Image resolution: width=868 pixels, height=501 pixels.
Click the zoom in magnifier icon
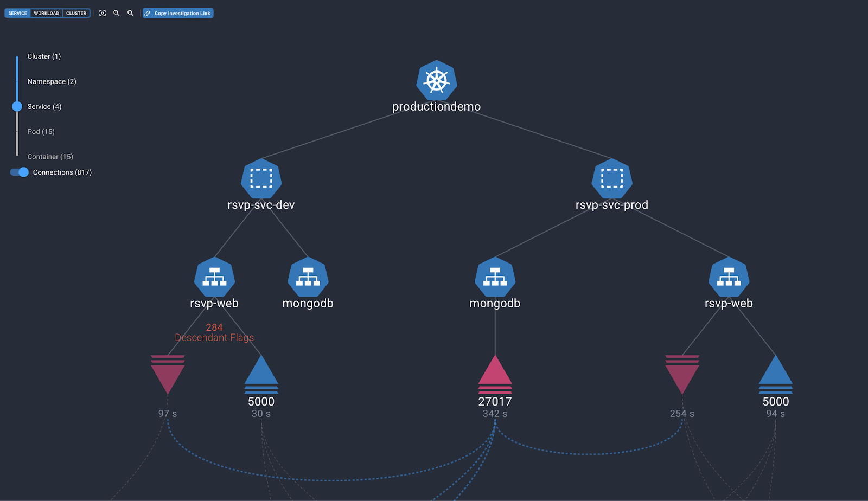(x=116, y=13)
